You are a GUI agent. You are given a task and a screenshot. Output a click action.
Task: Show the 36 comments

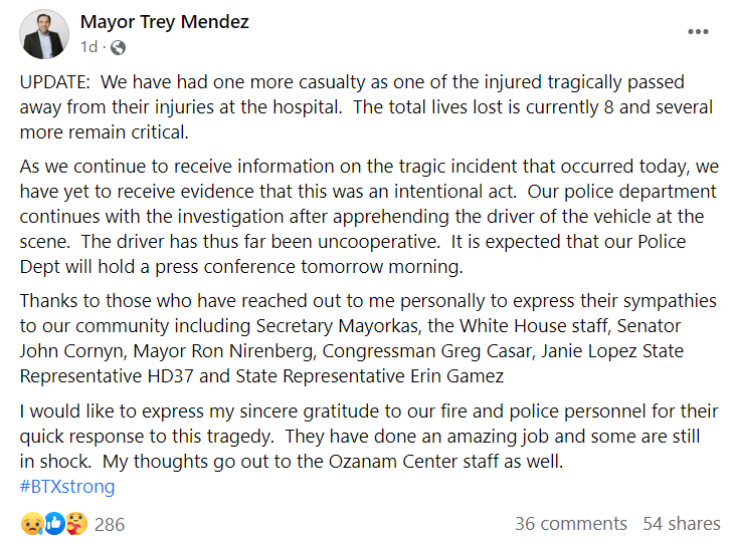tap(571, 524)
